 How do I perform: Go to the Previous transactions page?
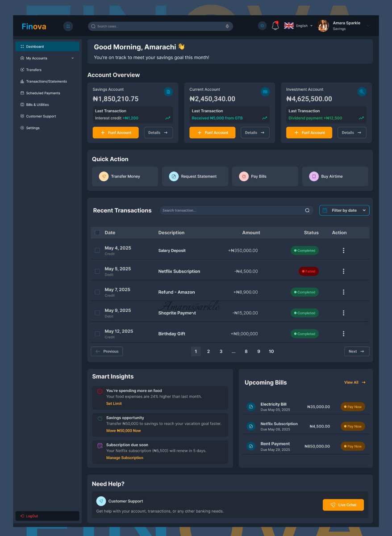pos(107,352)
